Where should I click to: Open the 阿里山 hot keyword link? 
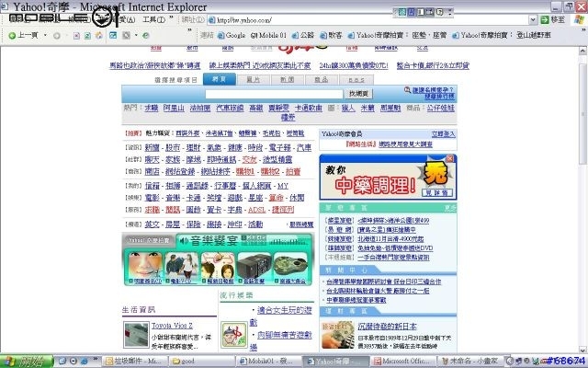(174, 109)
